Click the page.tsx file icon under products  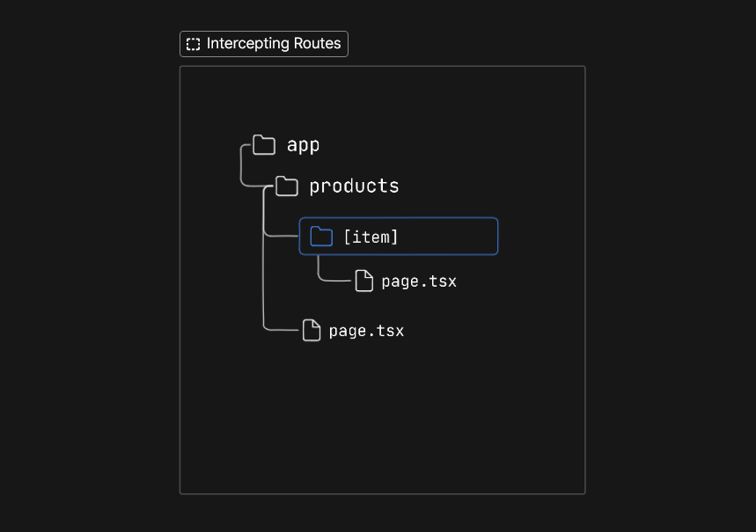312,331
